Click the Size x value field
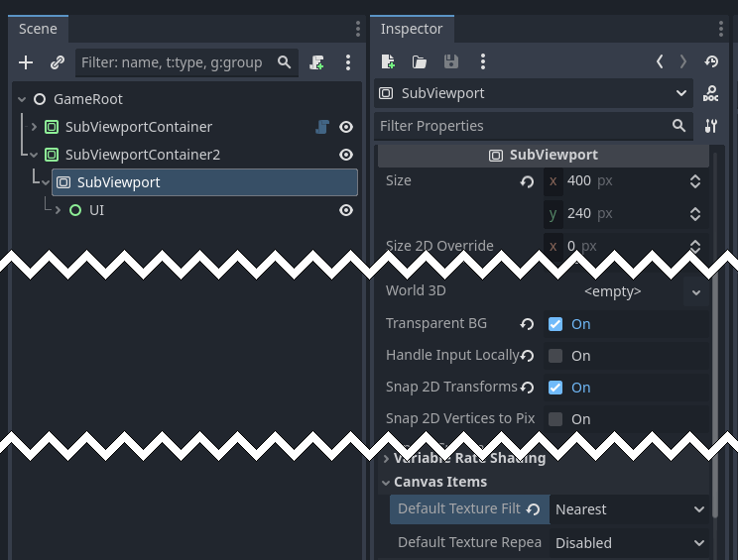The width and height of the screenshot is (738, 560). coord(626,181)
